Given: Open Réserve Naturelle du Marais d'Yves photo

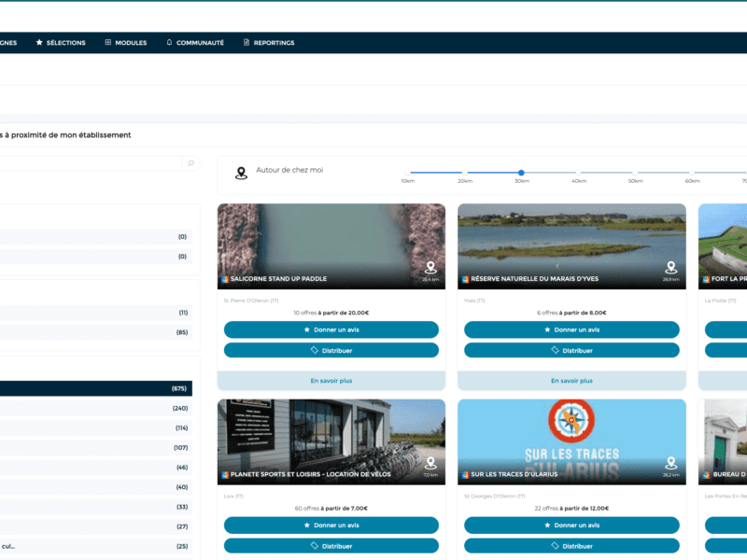Looking at the screenshot, I should pyautogui.click(x=571, y=246).
